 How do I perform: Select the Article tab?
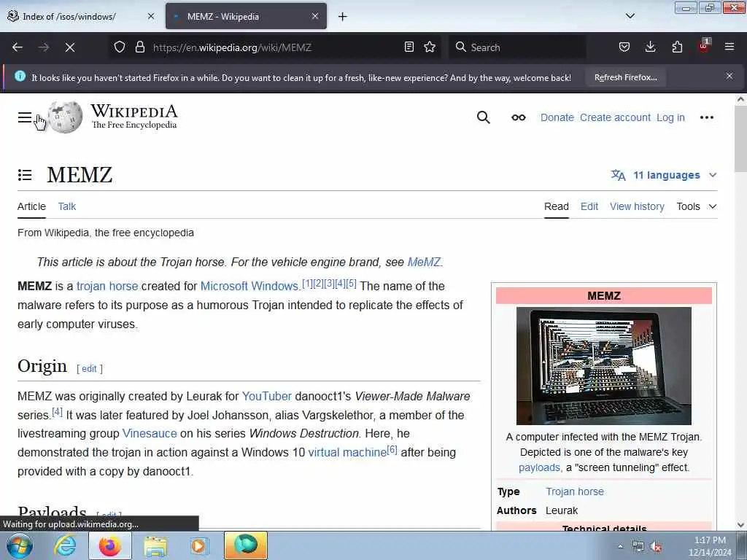31,206
